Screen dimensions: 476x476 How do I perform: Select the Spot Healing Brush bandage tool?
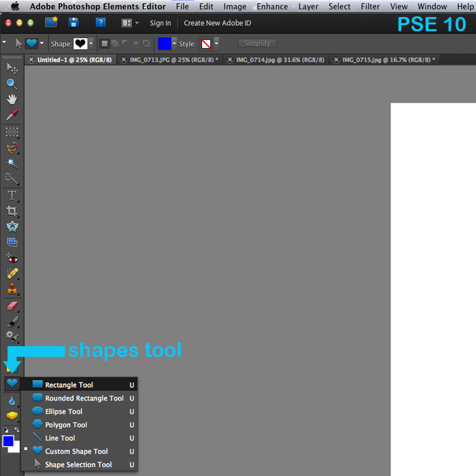[12, 273]
